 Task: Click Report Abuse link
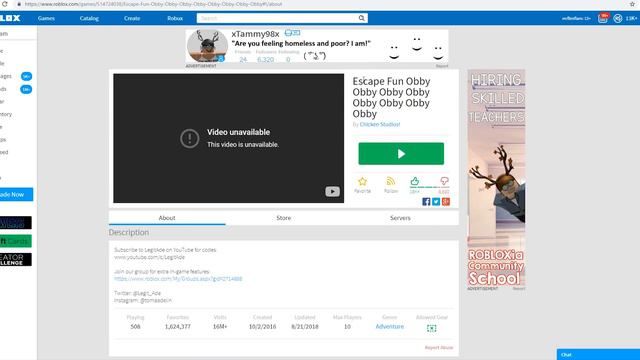tap(439, 347)
